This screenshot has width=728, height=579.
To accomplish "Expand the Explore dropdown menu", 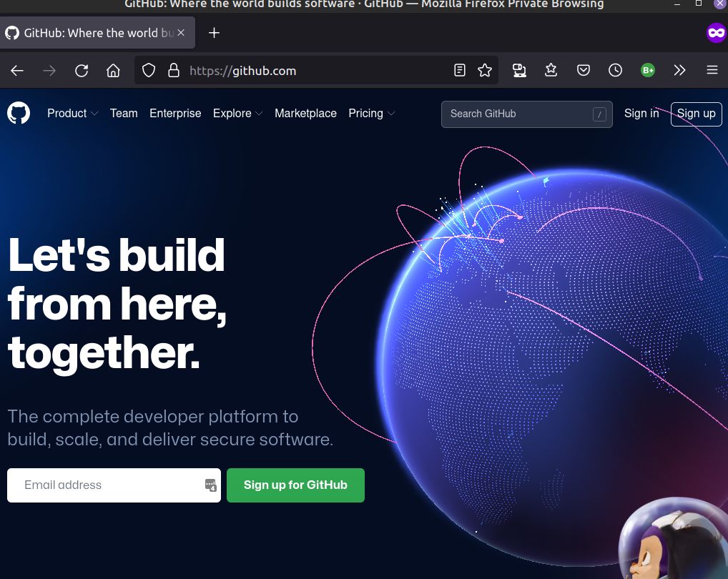I will coord(237,113).
